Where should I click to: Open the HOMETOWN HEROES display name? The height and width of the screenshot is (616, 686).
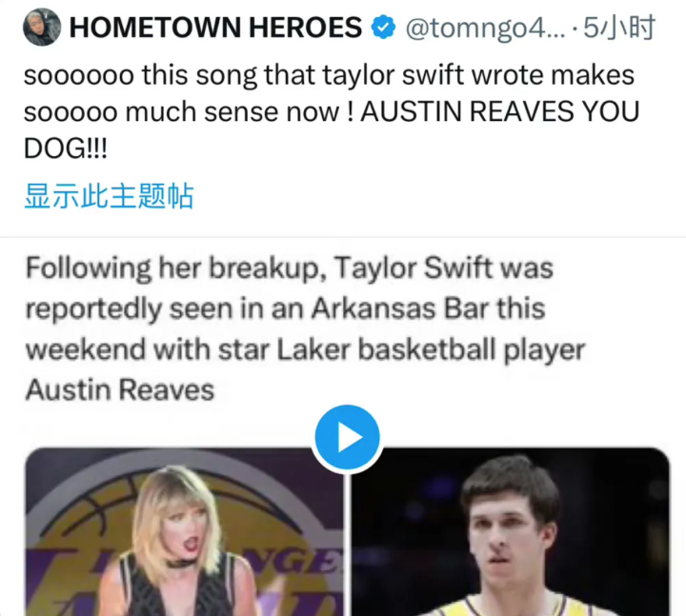point(215,28)
